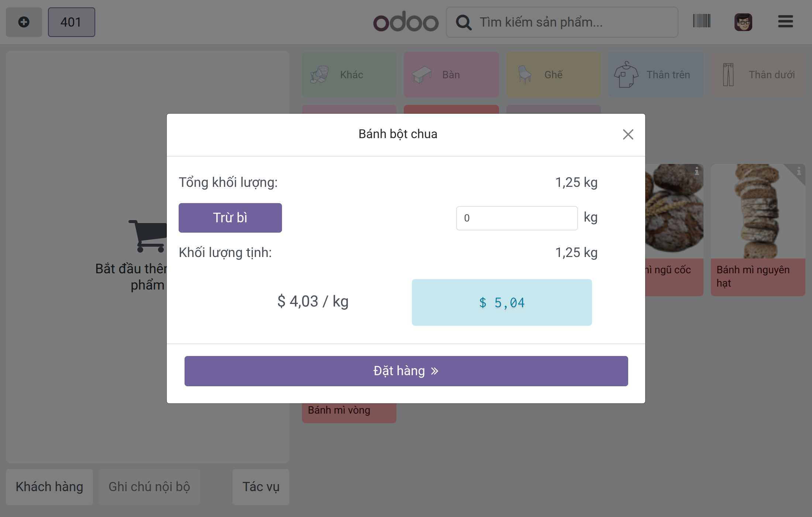Open the Tác vụ actions button
Screen dimensions: 812x517
[261, 487]
